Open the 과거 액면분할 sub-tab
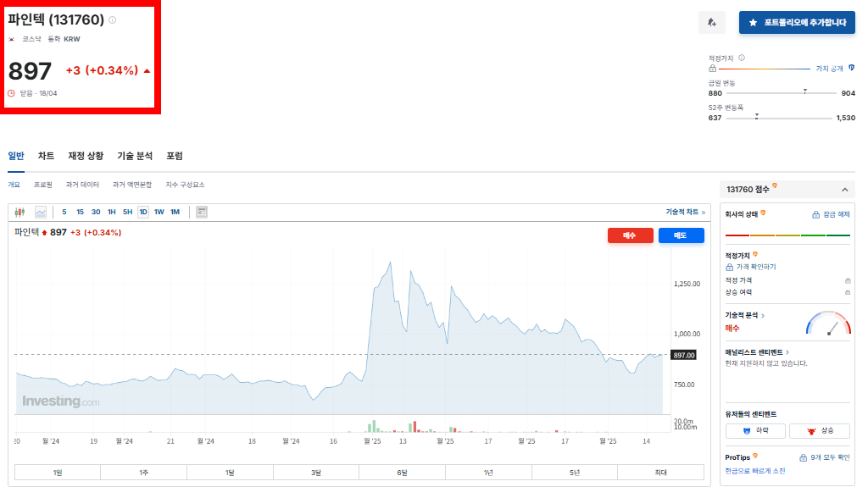The width and height of the screenshot is (868, 487). pyautogui.click(x=131, y=185)
